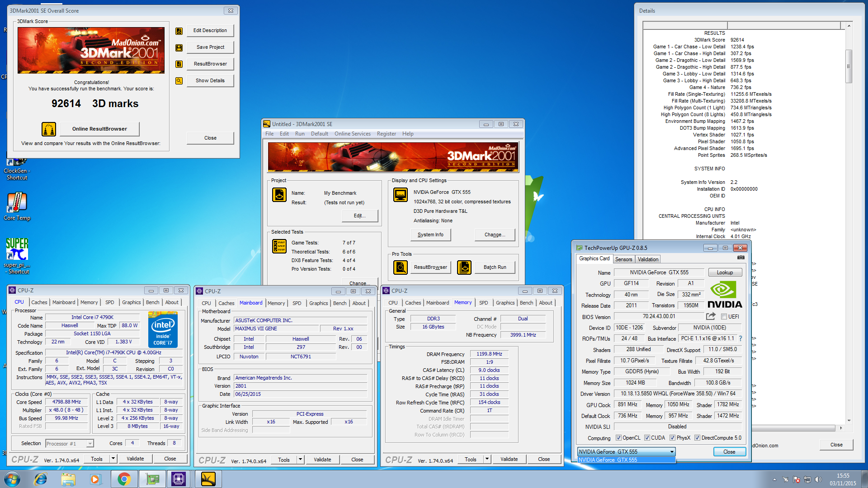Open Core Temp desktop shortcut

[x=17, y=206]
